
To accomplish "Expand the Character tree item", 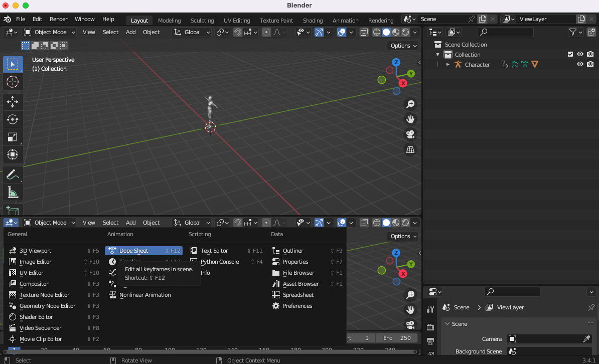I will 447,65.
